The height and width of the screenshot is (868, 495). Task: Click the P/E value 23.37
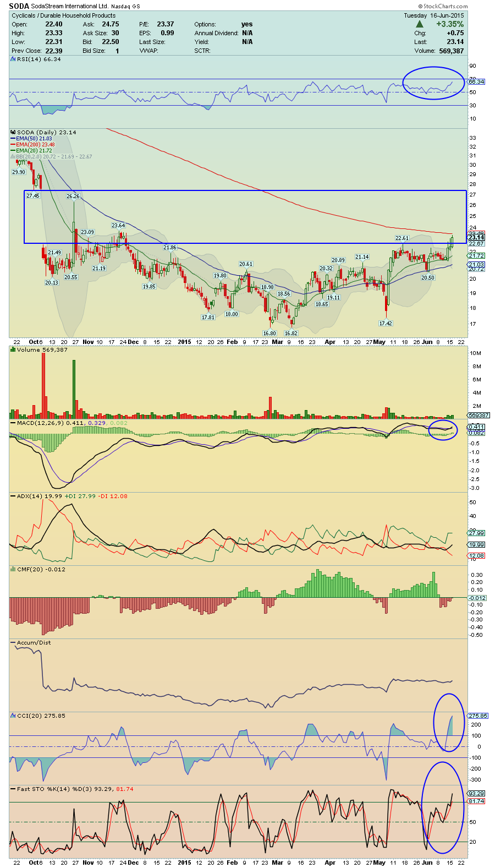pos(166,24)
